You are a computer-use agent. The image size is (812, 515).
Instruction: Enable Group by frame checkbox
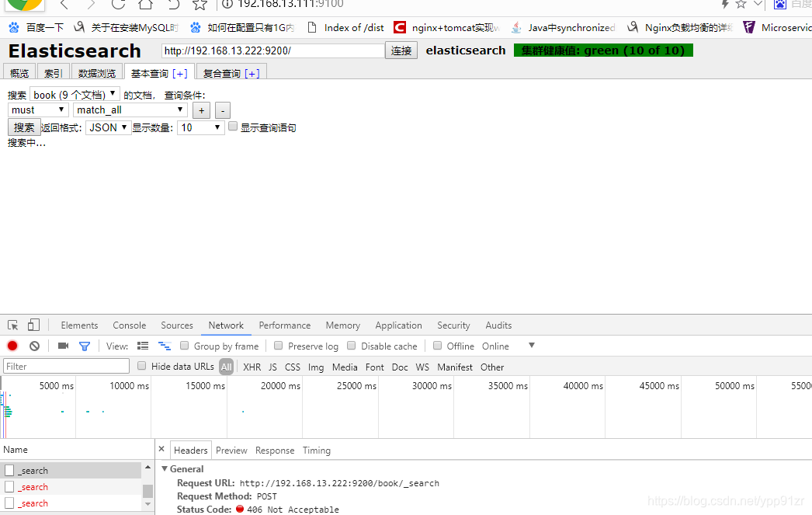(x=184, y=345)
